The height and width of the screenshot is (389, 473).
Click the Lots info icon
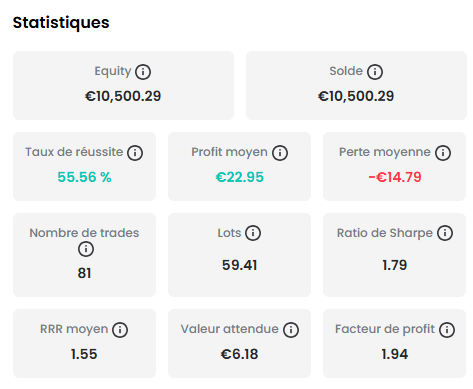[x=253, y=233]
